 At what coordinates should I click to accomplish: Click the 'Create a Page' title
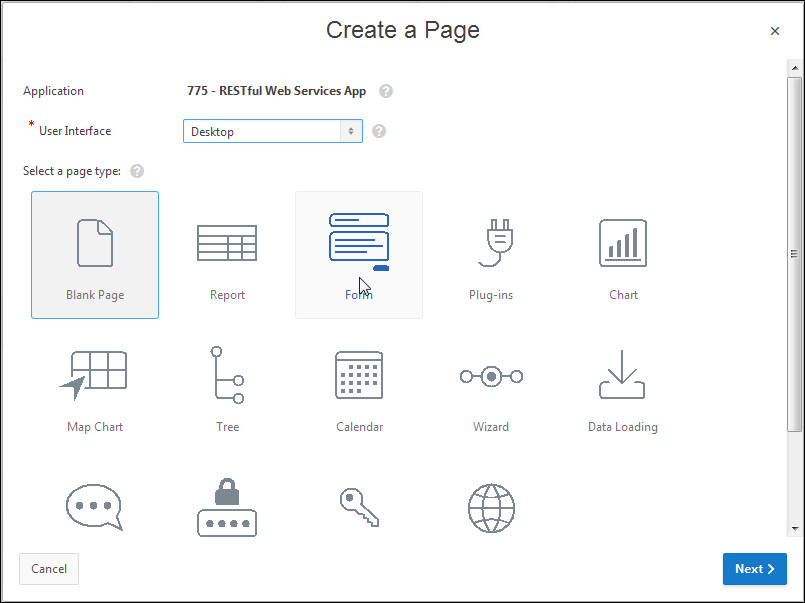click(403, 30)
